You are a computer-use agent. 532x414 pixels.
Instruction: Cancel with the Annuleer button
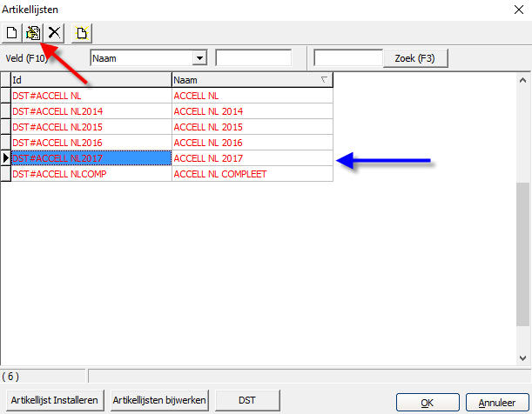[x=497, y=403]
